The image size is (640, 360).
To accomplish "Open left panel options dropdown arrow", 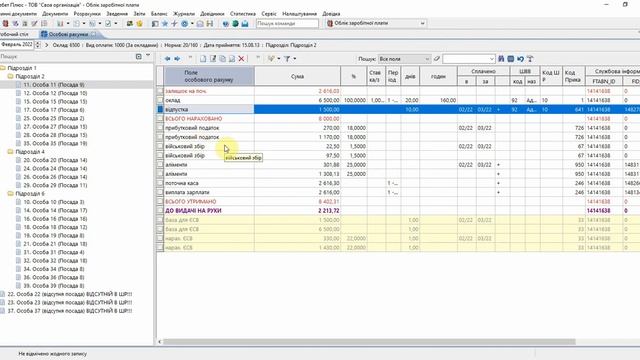I will click(148, 56).
